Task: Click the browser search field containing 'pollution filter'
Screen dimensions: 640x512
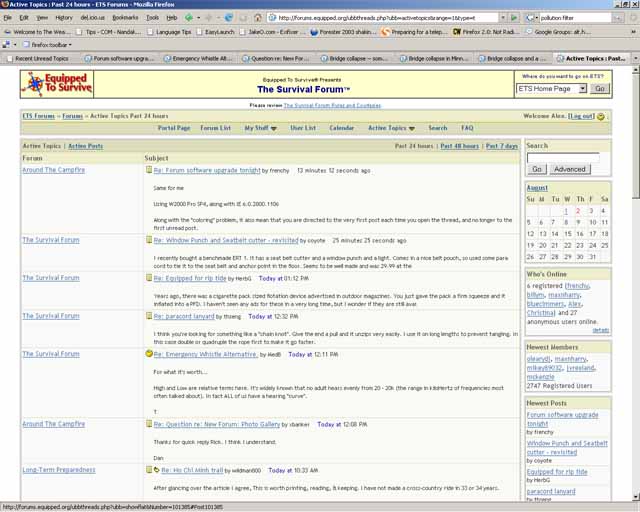Action: pyautogui.click(x=575, y=18)
